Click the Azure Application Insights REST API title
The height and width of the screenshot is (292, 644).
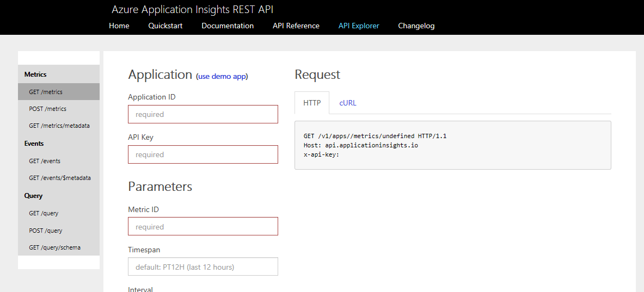[192, 9]
